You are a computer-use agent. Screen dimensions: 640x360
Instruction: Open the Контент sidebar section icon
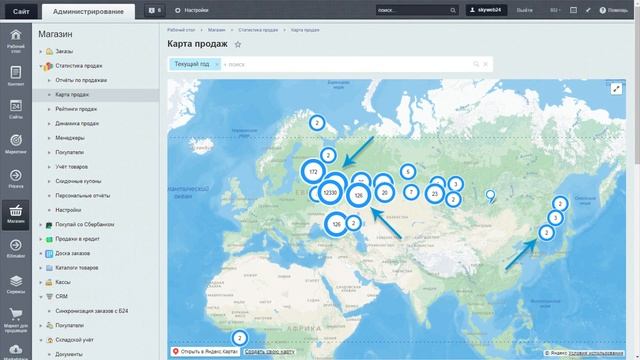(16, 76)
